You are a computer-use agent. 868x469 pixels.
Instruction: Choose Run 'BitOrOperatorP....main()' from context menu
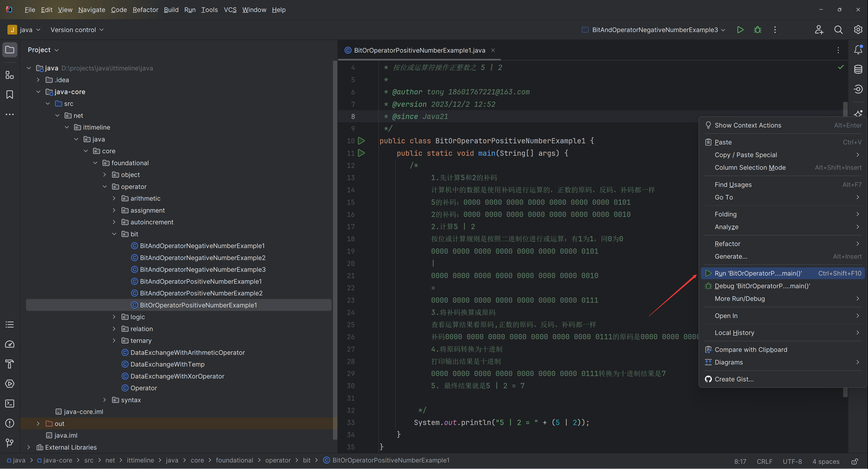[783, 273]
